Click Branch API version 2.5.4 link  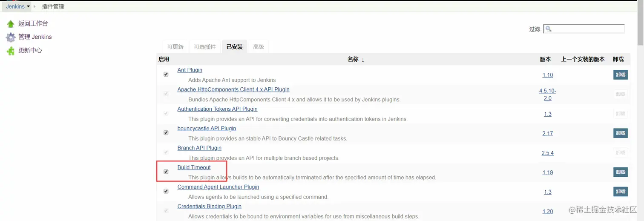click(x=548, y=153)
